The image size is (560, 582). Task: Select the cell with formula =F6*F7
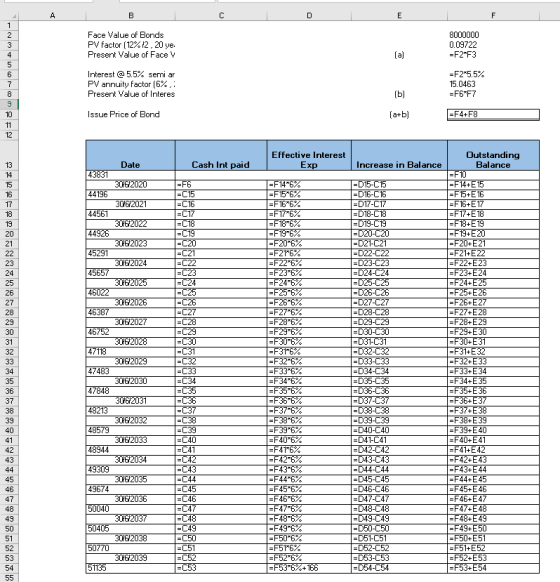(x=494, y=94)
